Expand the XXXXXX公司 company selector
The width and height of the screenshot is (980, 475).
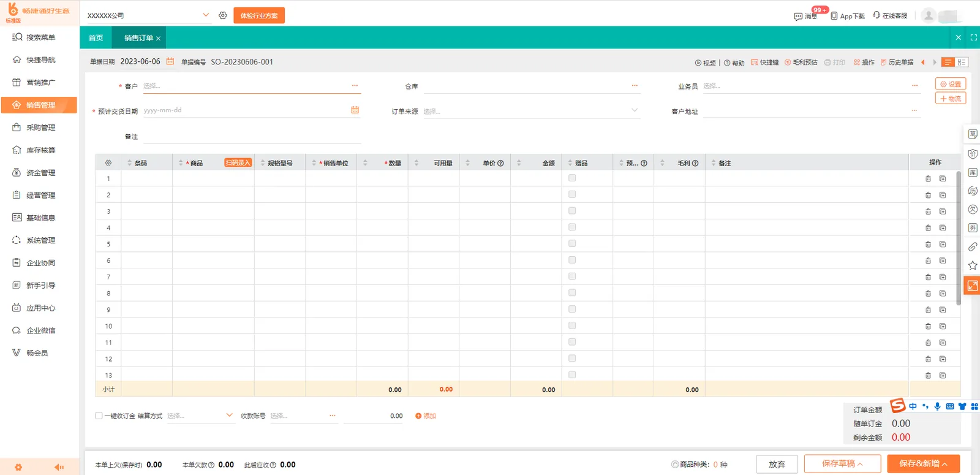[x=148, y=15]
